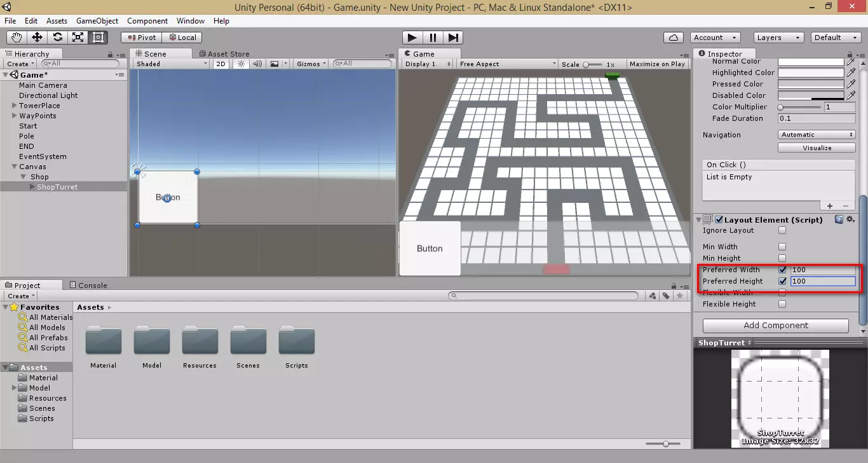Select the Rect Transform tool
Image resolution: width=868 pixels, height=463 pixels.
[x=98, y=38]
